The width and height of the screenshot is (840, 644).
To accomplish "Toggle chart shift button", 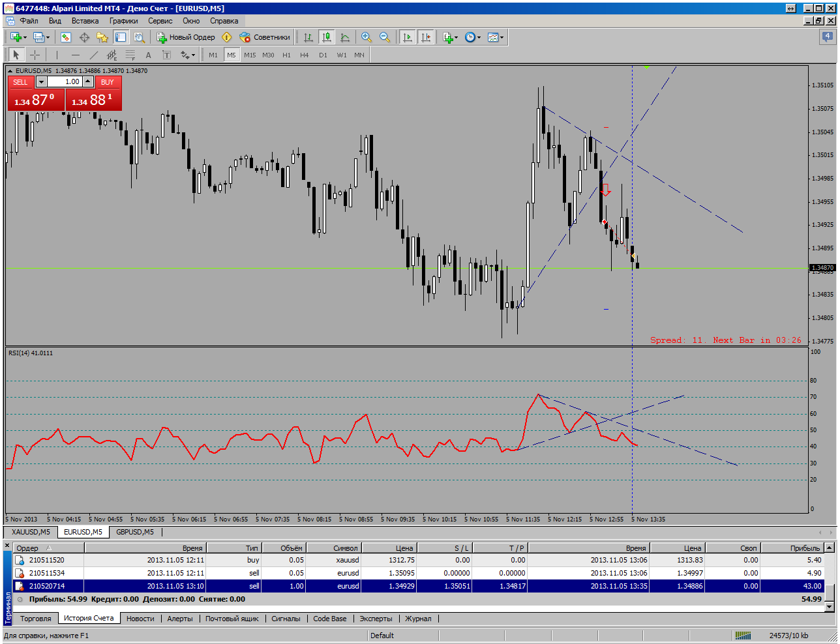I will [426, 37].
